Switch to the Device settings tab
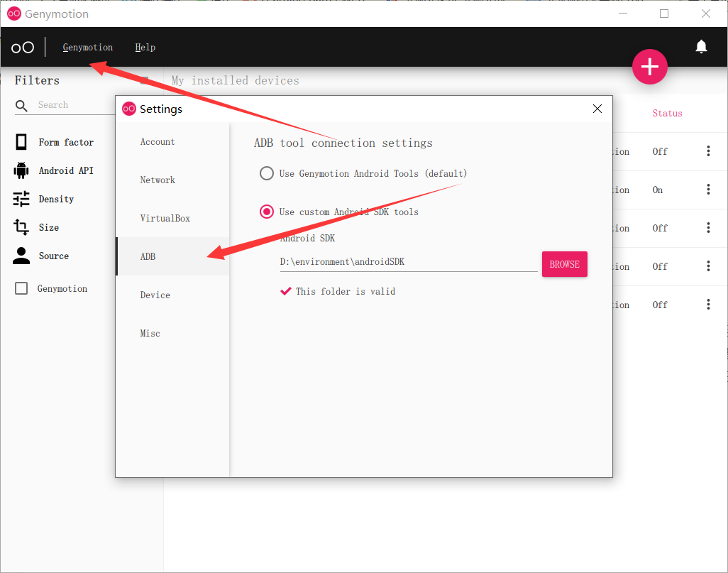 pyautogui.click(x=172, y=295)
